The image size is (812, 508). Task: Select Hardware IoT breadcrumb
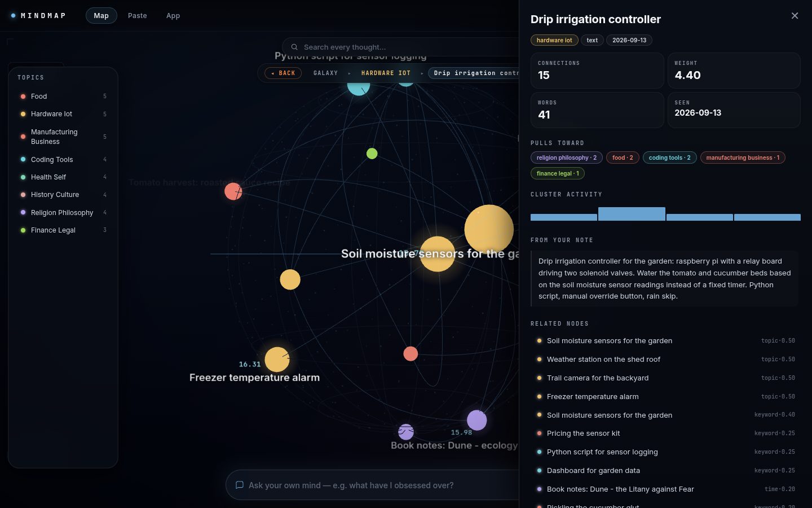[x=386, y=73]
